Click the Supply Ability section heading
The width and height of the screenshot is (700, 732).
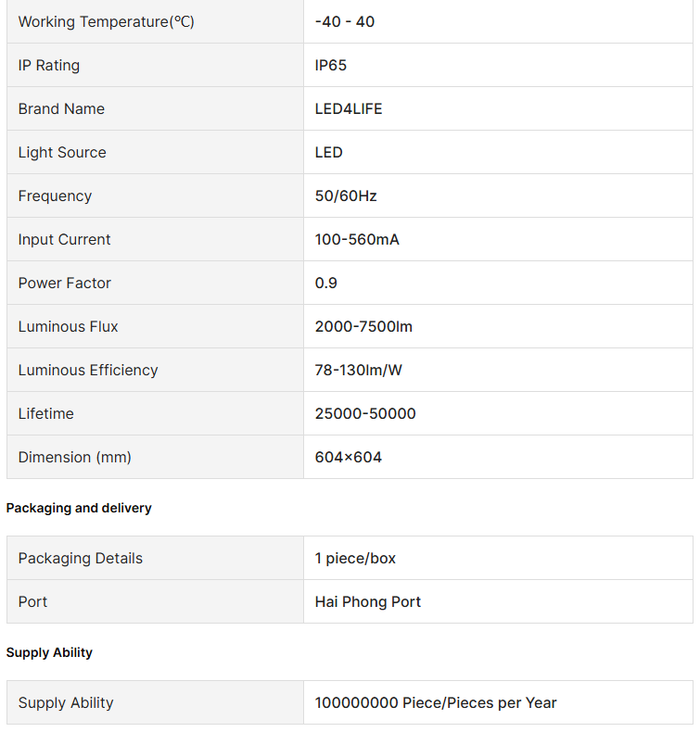point(49,652)
